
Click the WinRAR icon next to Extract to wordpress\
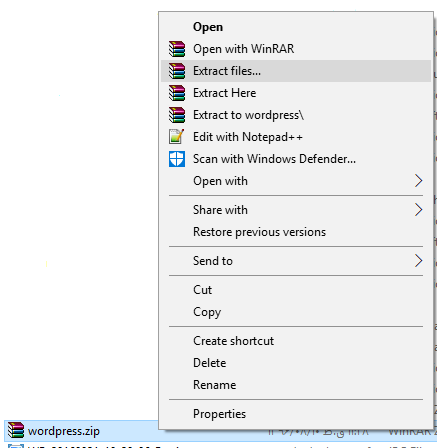(x=177, y=115)
